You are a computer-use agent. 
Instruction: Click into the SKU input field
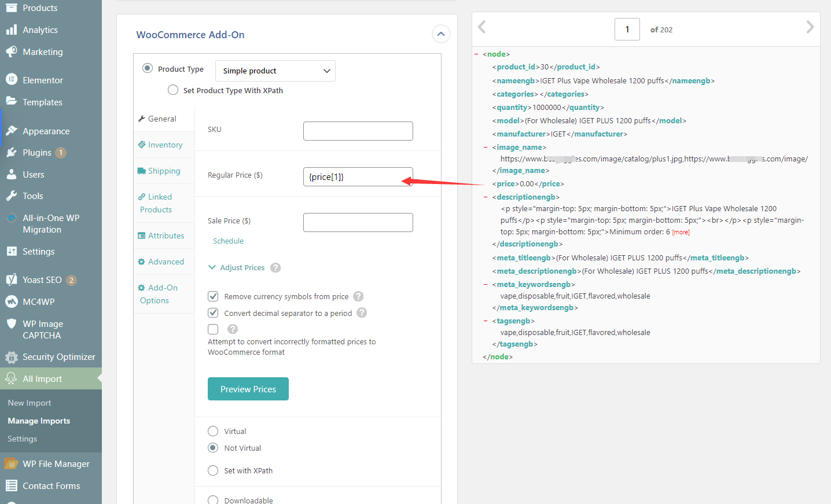point(358,131)
